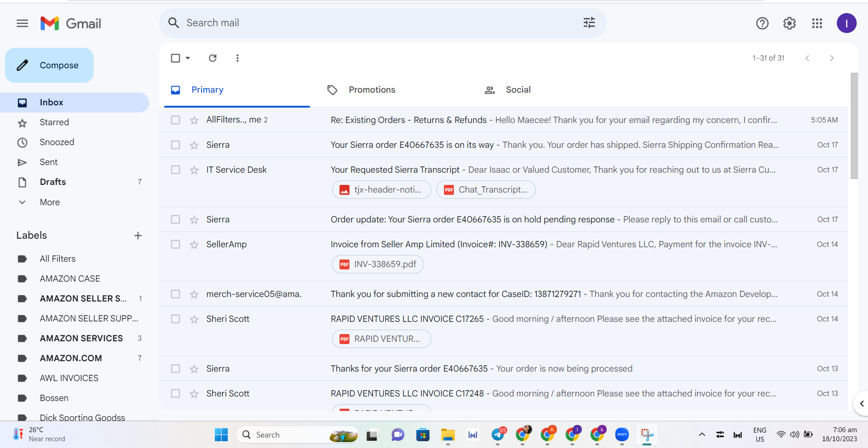Open the More options three-dot menu
Screen dimensions: 868x448
(x=237, y=58)
